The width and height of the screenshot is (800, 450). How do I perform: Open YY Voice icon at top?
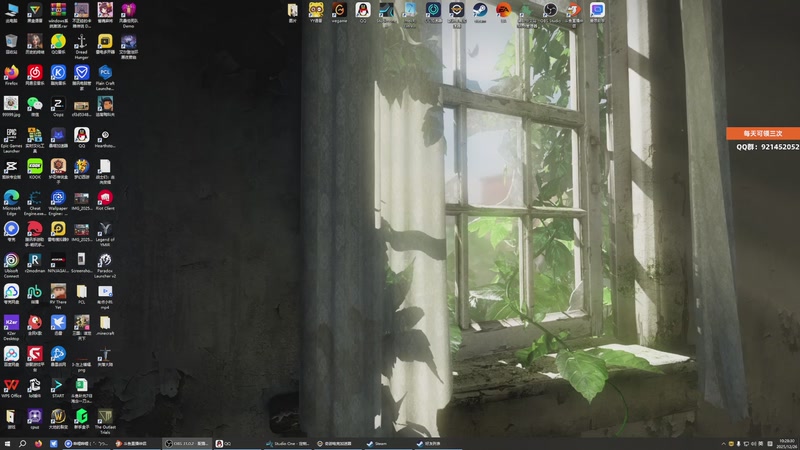click(x=316, y=12)
